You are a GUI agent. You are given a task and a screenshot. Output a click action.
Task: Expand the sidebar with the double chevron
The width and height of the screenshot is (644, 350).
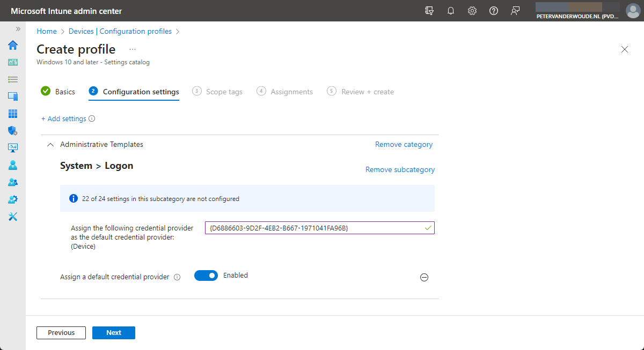pyautogui.click(x=18, y=29)
